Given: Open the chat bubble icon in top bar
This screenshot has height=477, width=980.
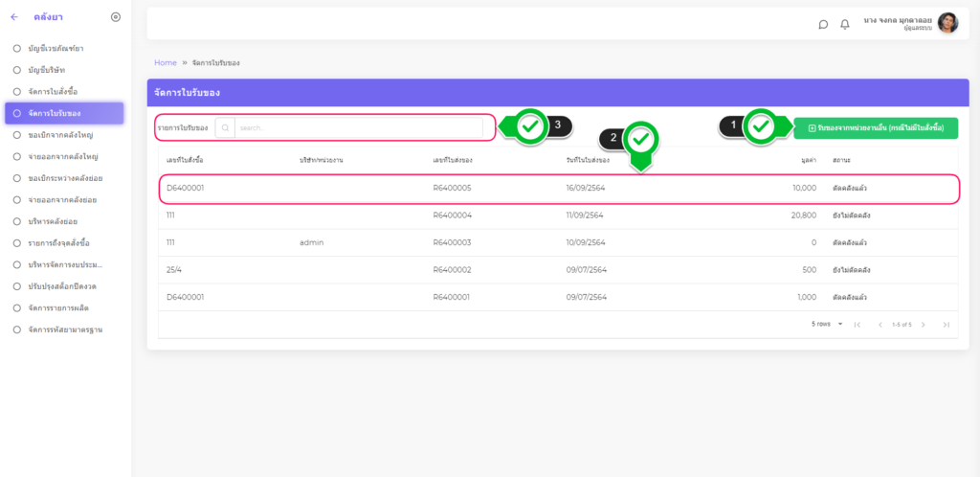Looking at the screenshot, I should (x=823, y=24).
